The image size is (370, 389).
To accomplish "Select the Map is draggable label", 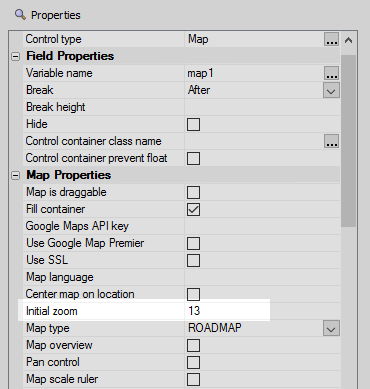I will (66, 193).
